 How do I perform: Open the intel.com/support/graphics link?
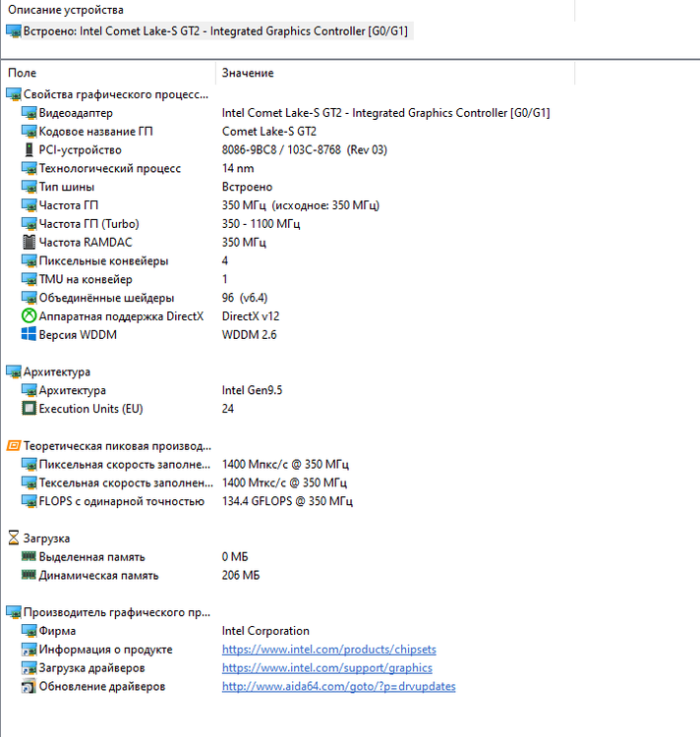pyautogui.click(x=327, y=668)
